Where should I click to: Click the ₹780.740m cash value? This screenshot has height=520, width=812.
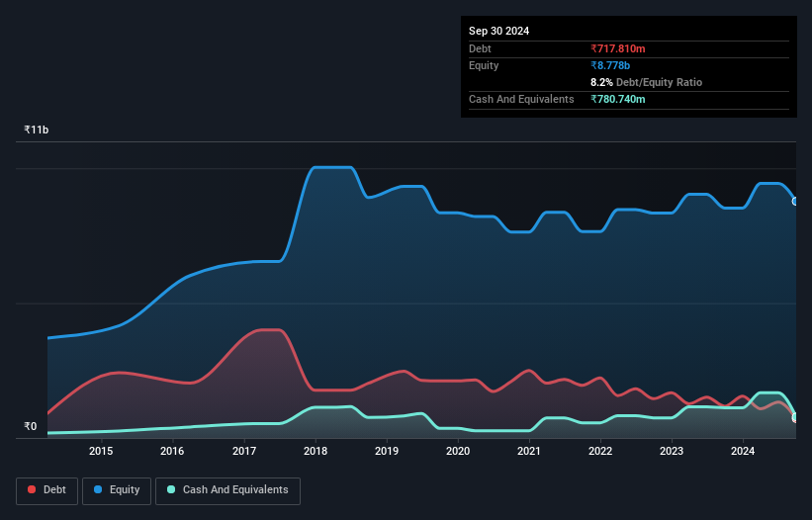[x=618, y=99]
